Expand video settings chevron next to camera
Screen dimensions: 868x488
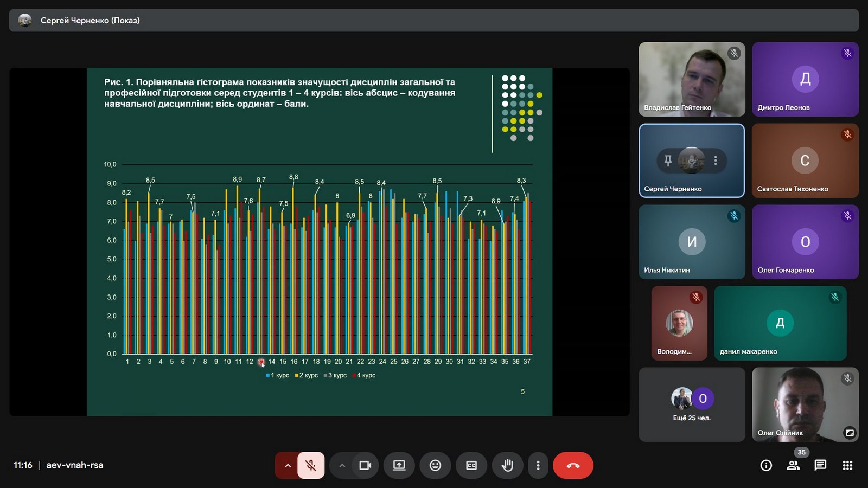click(342, 465)
